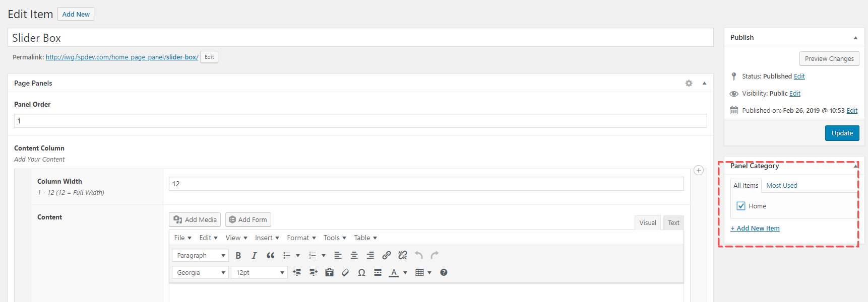
Task: Open the table insert icon
Action: click(419, 272)
